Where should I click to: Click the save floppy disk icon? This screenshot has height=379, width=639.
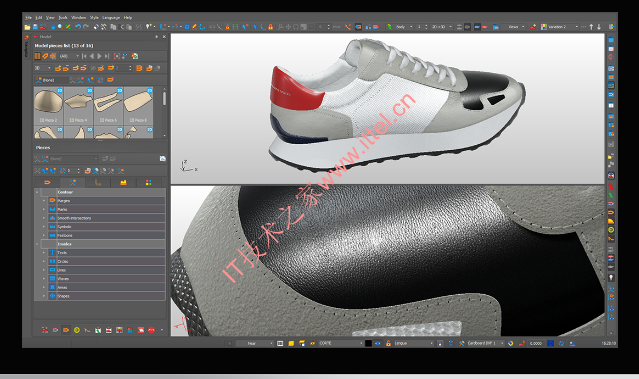35,27
